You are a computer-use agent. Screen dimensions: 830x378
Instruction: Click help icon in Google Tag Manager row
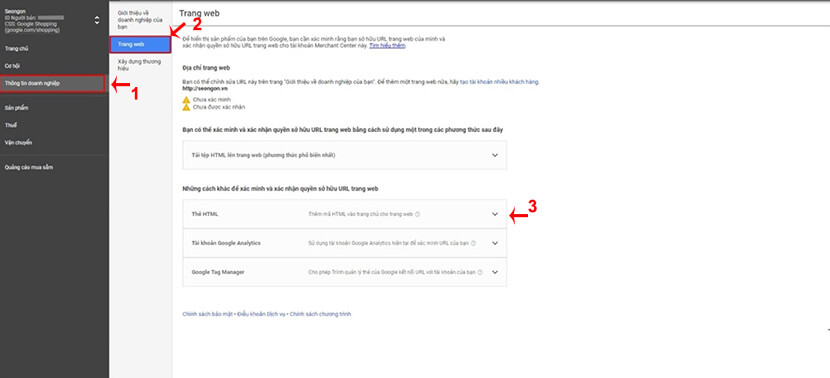click(480, 272)
